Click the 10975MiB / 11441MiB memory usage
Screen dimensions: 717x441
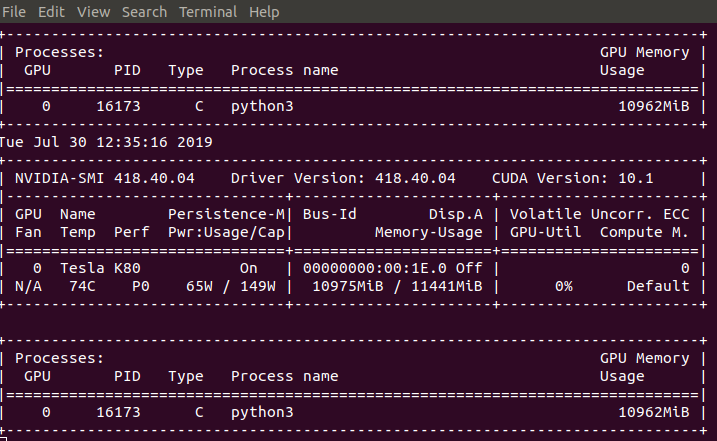coord(398,286)
